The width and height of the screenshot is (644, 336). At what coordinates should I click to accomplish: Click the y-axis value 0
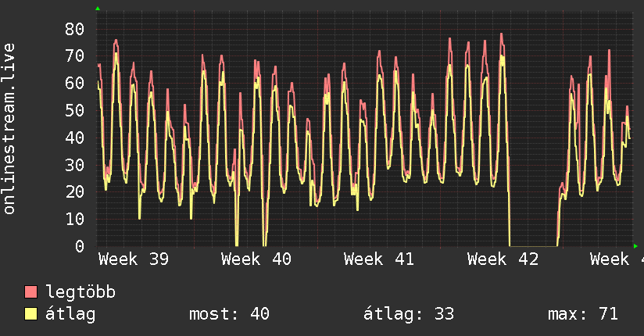pos(80,246)
